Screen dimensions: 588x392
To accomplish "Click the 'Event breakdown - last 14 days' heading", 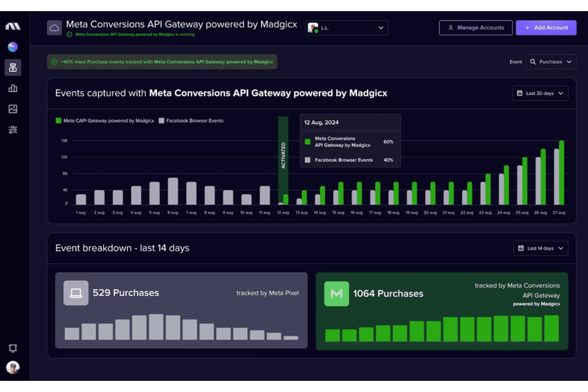I will tap(122, 248).
